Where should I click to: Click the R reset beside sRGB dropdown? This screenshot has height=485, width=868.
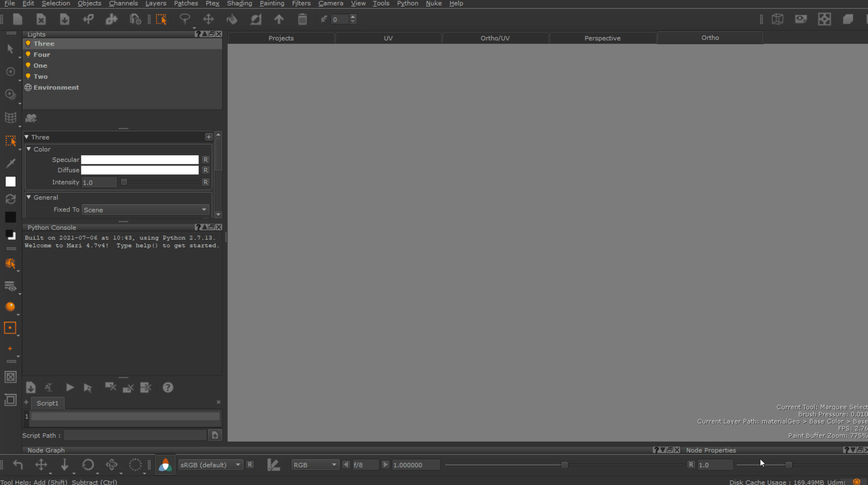tap(250, 465)
